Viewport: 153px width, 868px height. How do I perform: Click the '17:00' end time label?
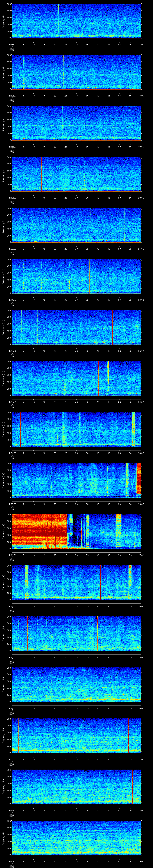point(141,44)
